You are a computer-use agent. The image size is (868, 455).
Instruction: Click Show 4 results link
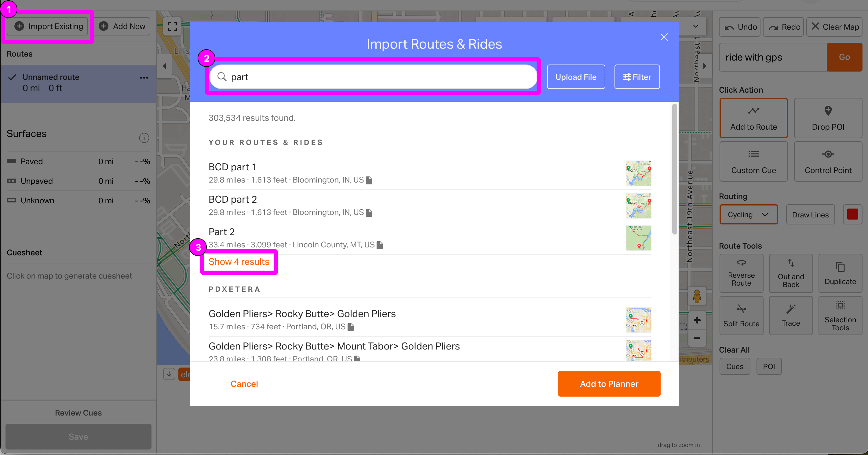pos(239,262)
